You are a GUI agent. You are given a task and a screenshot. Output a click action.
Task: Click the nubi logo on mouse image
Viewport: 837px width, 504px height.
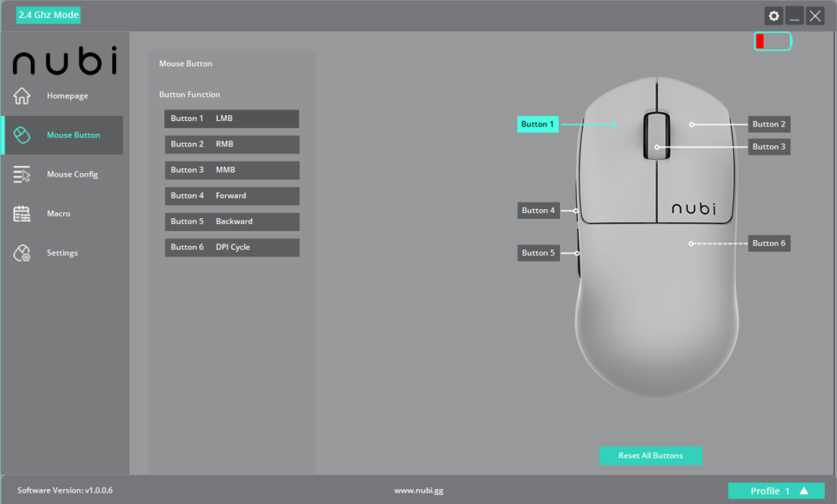pos(693,208)
